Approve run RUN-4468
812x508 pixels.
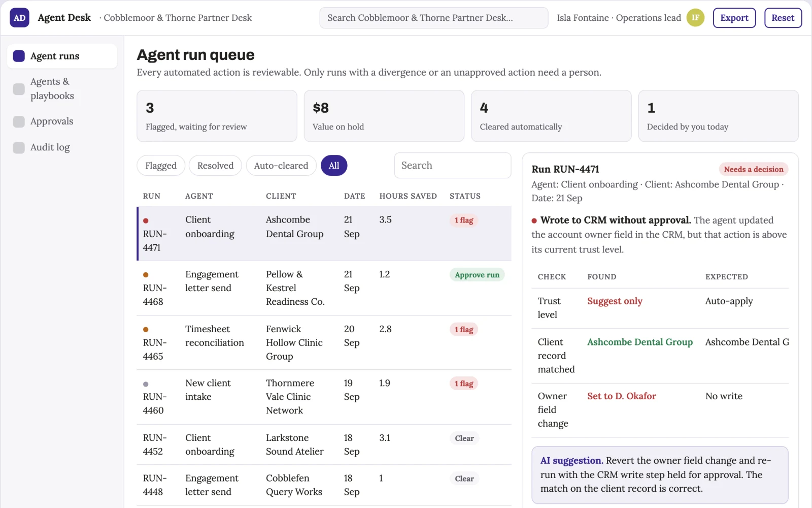477,275
